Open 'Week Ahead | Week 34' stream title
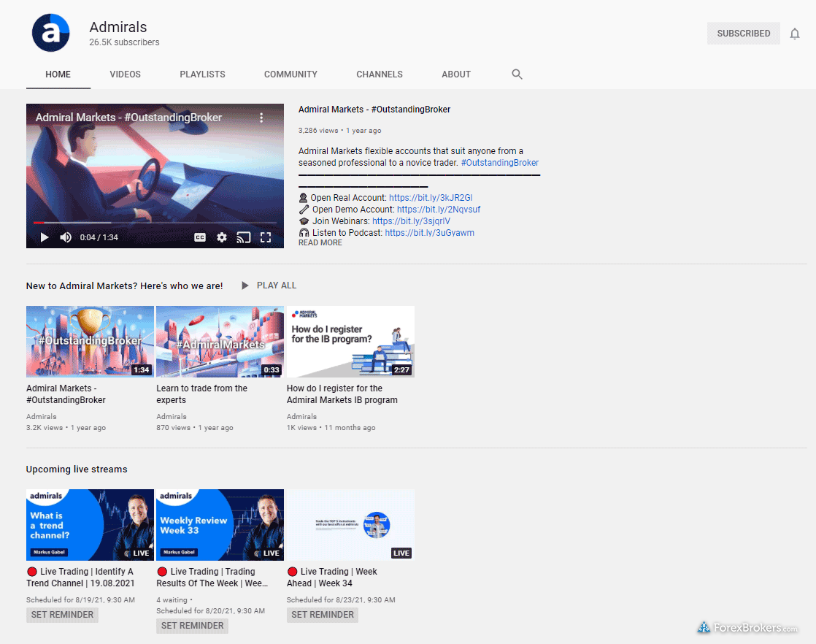Viewport: 816px width, 644px height. pos(332,578)
